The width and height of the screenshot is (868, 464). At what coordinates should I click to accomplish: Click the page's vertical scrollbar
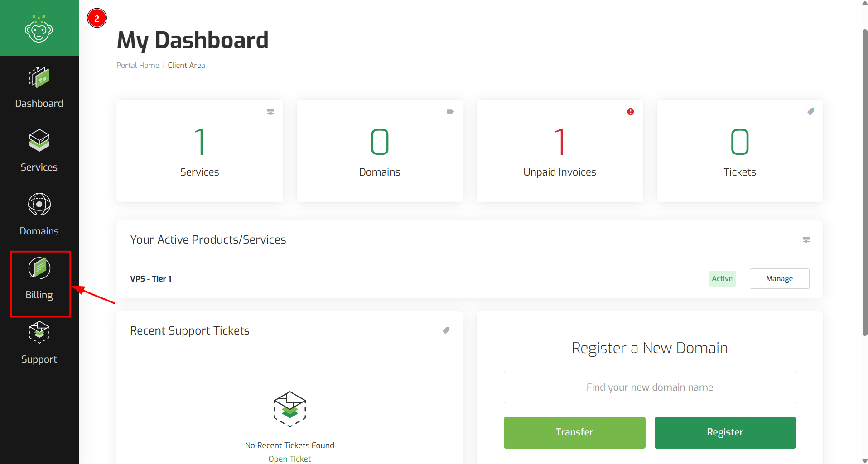(x=864, y=182)
